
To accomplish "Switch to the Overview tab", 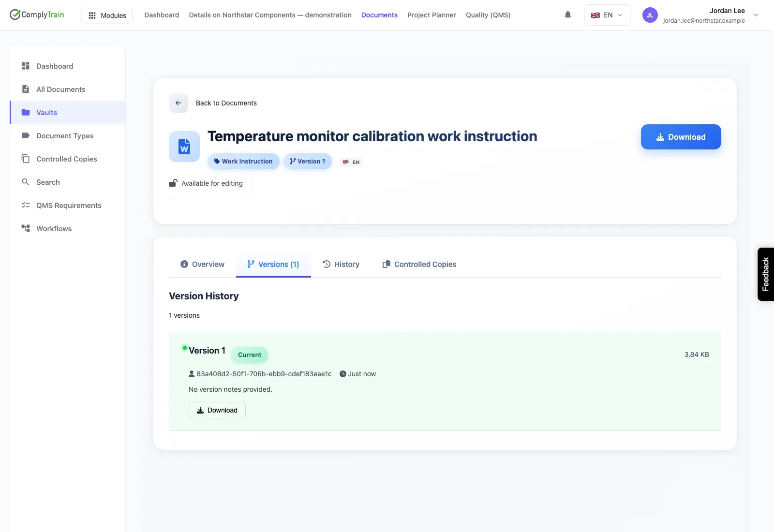I will click(202, 264).
